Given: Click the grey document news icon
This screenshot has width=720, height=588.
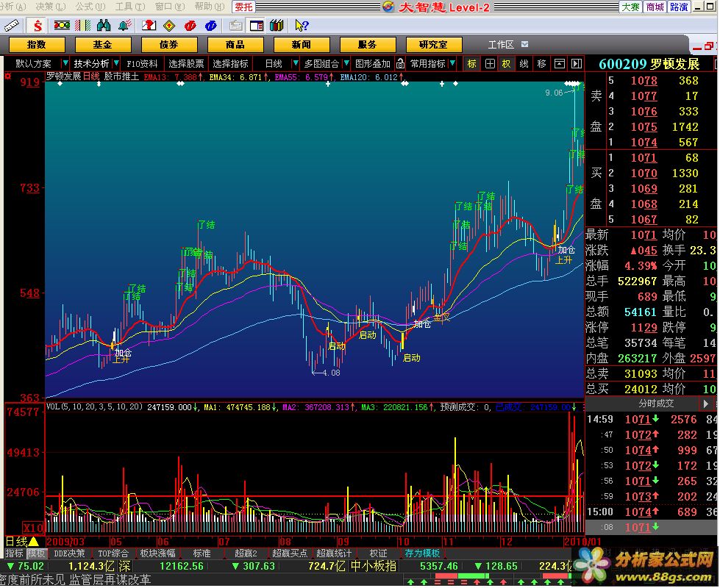Looking at the screenshot, I should (x=236, y=25).
